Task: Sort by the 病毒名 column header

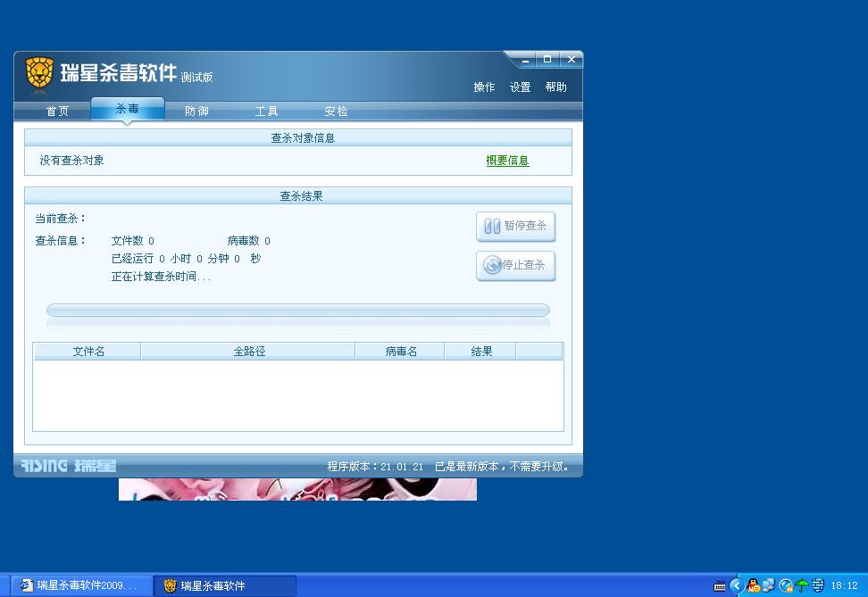Action: [400, 352]
